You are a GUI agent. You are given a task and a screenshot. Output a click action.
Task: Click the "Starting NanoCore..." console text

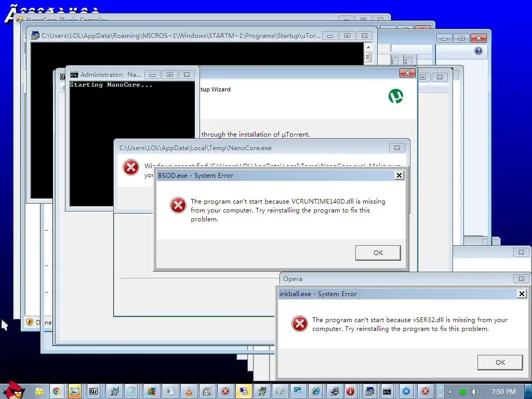[x=111, y=85]
